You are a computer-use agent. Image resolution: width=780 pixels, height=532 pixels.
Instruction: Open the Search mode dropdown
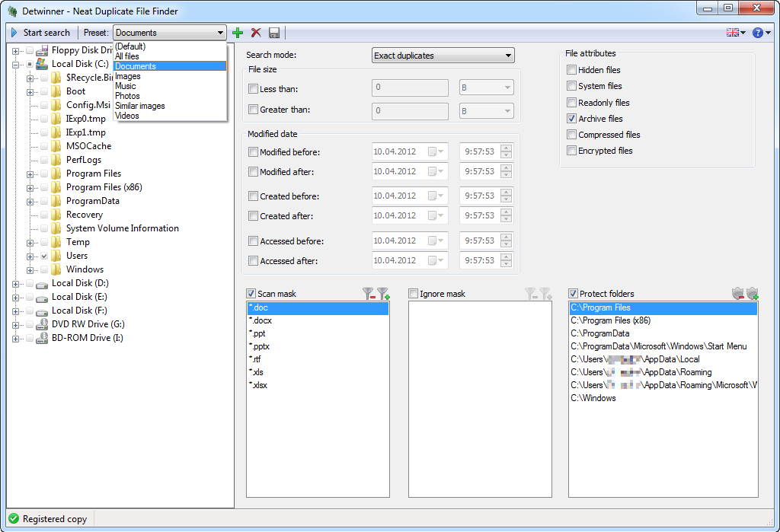click(x=443, y=56)
